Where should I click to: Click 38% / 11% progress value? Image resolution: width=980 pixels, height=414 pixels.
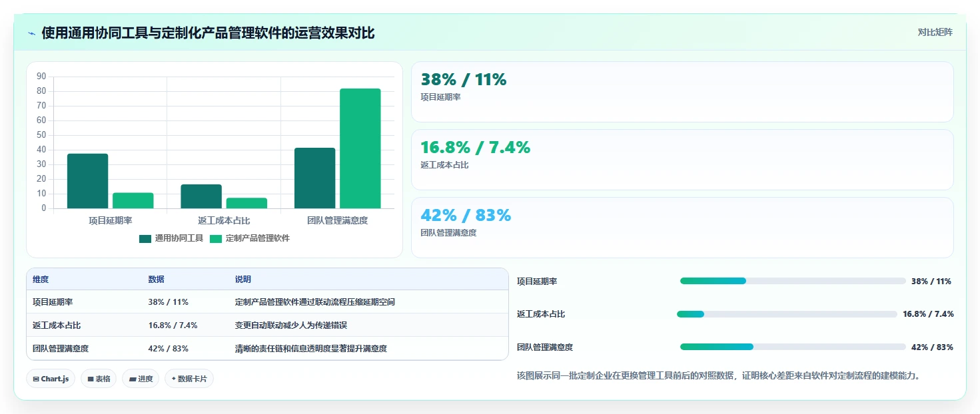[931, 282]
